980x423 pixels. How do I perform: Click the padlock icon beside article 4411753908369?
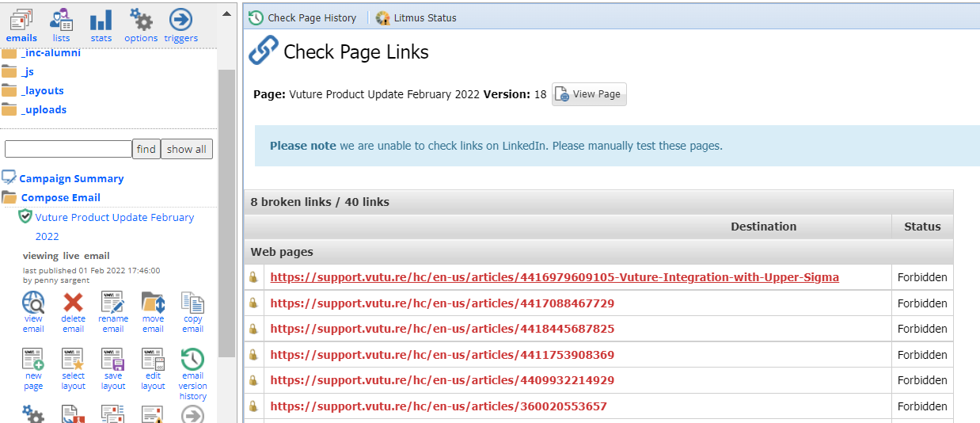point(253,354)
